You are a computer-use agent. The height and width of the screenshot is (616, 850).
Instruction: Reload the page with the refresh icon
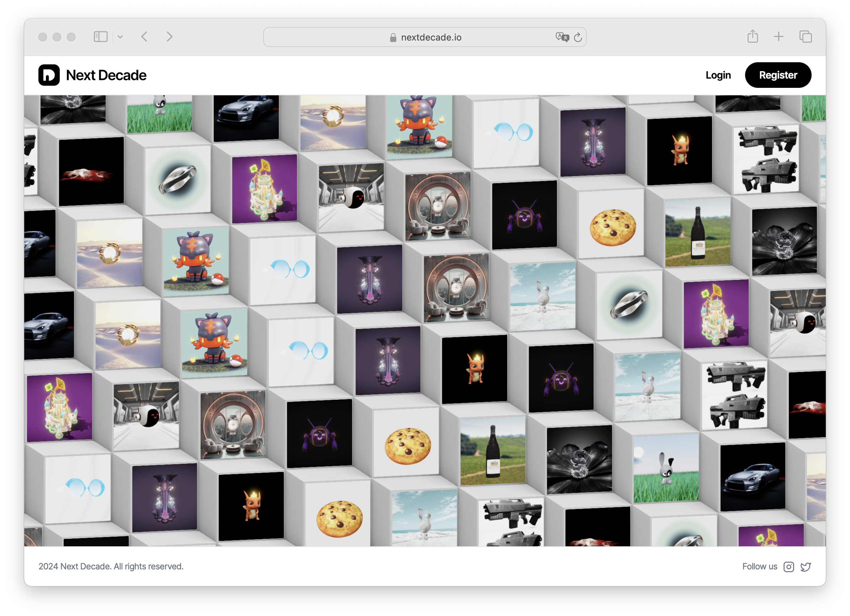[578, 37]
